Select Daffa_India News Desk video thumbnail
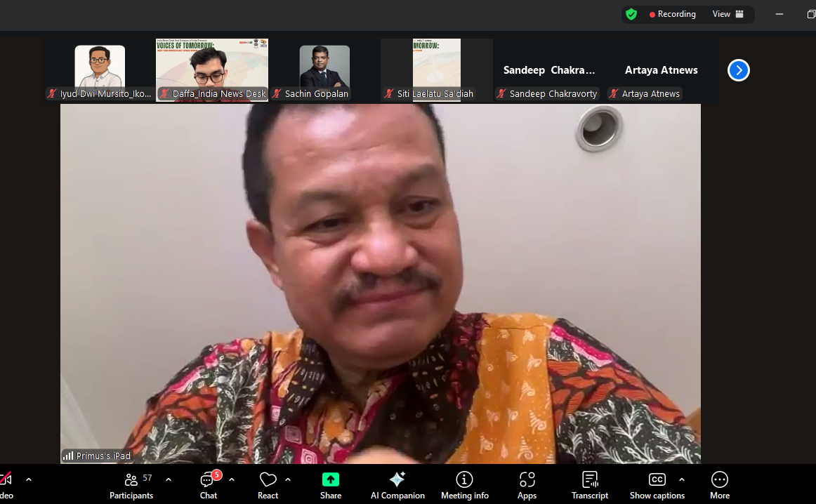 [212, 69]
